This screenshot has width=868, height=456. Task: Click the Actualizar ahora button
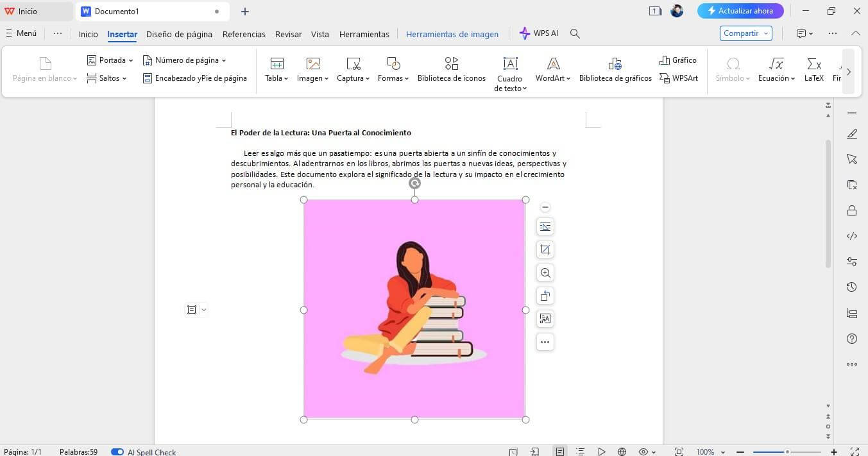coord(740,11)
